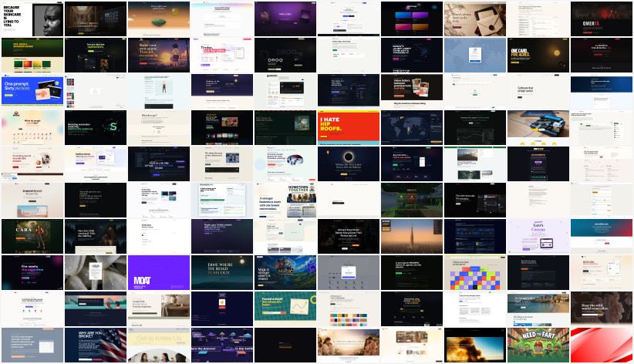Open the 'What do people' emoji grid thumbnail

(x=32, y=127)
